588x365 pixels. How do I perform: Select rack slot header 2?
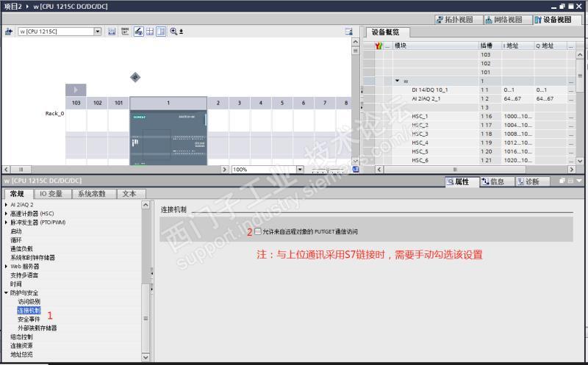[x=218, y=103]
